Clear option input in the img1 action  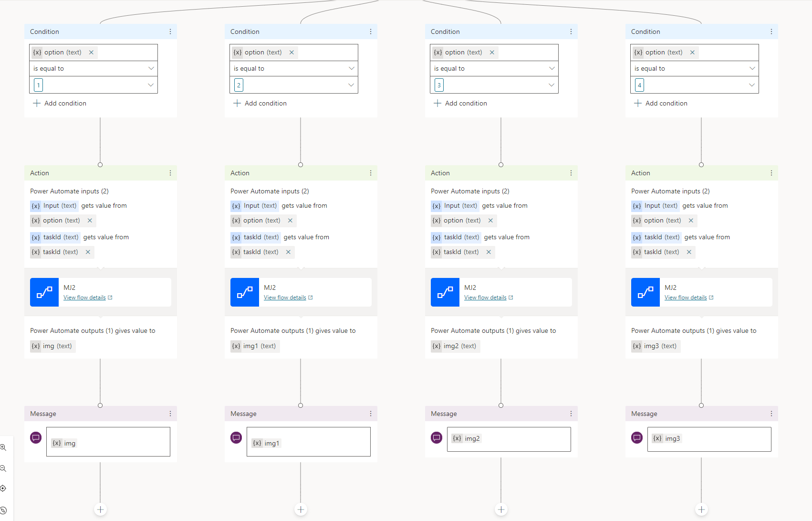[290, 221]
